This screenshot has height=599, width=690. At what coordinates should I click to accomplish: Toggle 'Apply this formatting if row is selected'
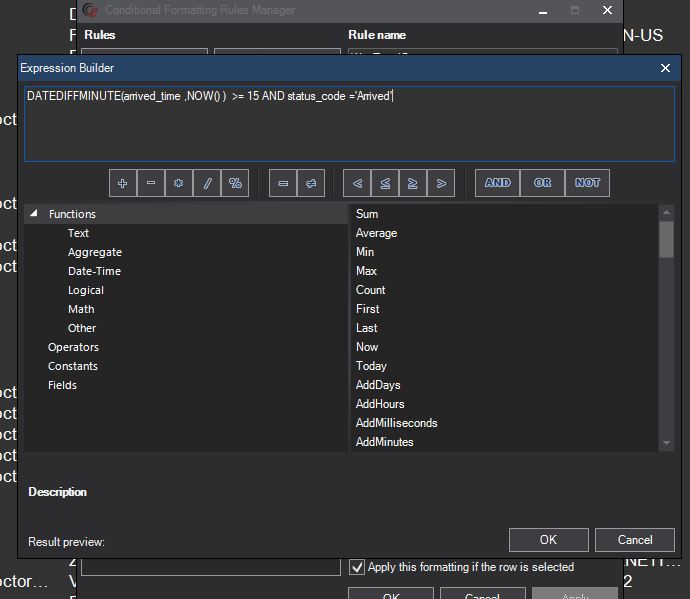pyautogui.click(x=357, y=567)
